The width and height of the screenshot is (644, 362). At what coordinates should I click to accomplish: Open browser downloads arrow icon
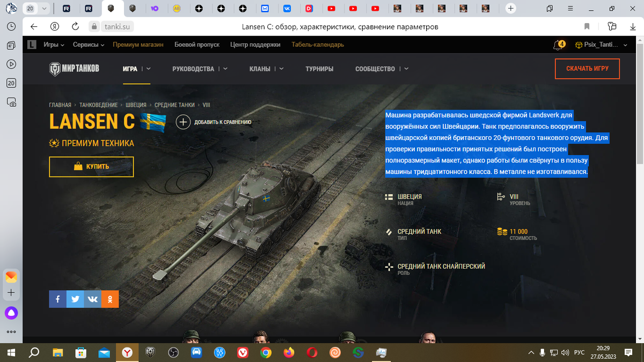633,27
